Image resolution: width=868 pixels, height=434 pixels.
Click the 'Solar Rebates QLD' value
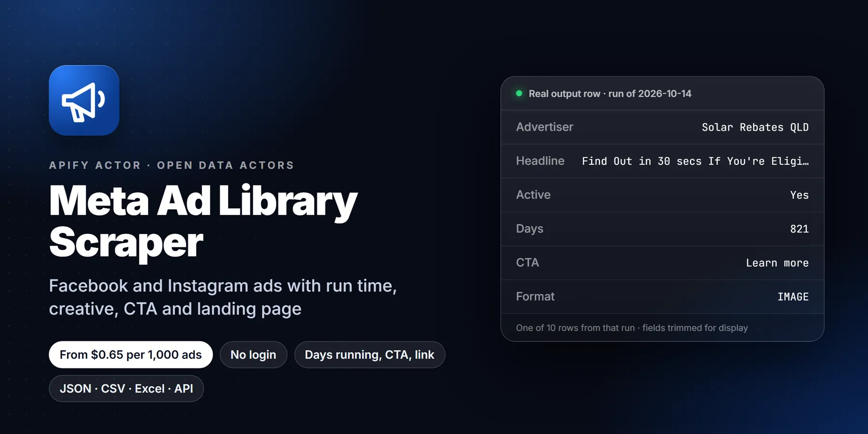(755, 127)
